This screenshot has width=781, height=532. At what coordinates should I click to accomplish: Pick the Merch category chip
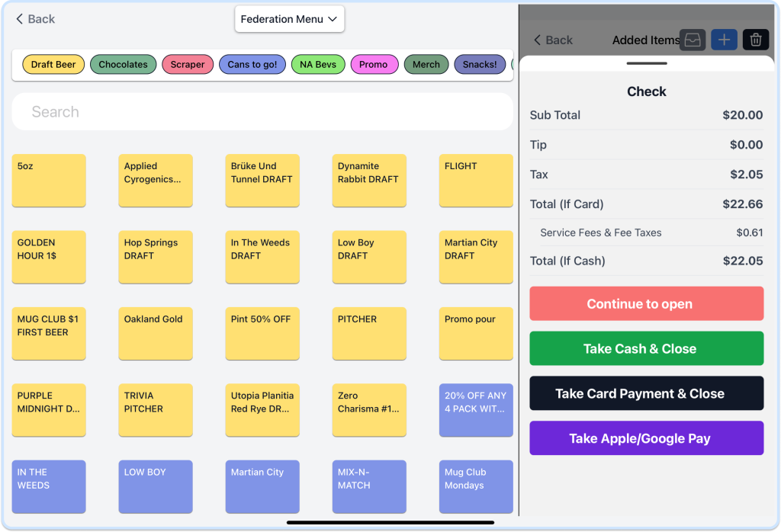point(426,65)
